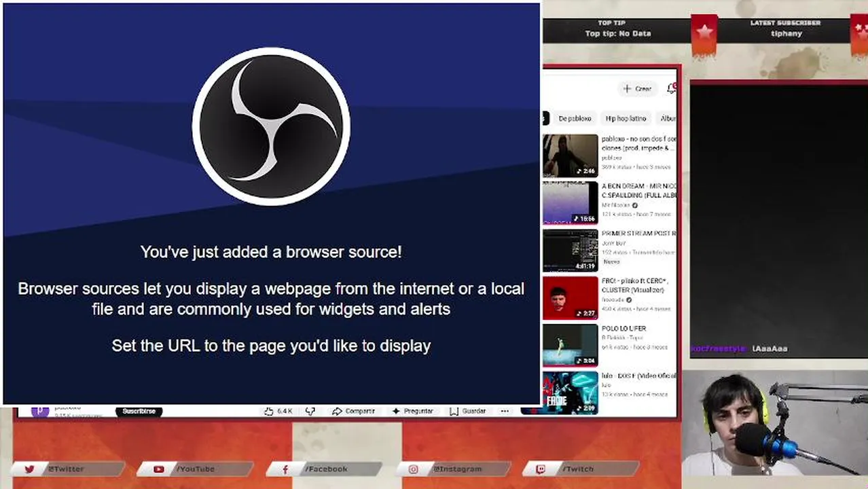The image size is (868, 489).
Task: Click 'You've just added a browser source!' heading
Action: coord(271,252)
